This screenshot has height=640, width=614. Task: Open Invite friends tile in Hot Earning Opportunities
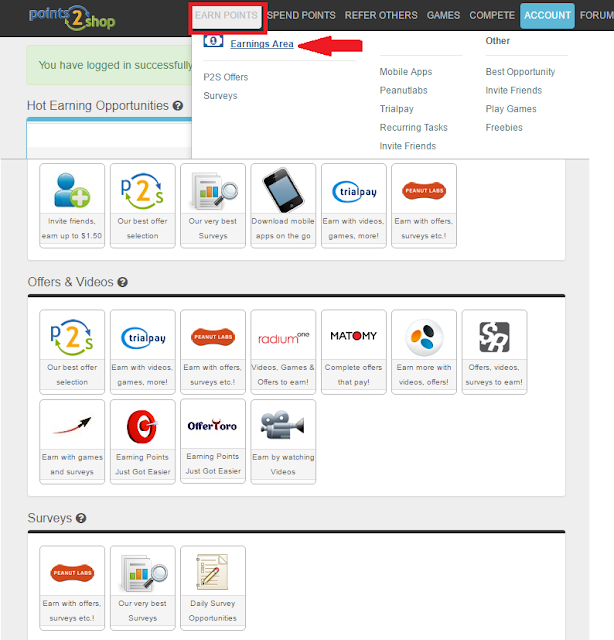pyautogui.click(x=72, y=206)
